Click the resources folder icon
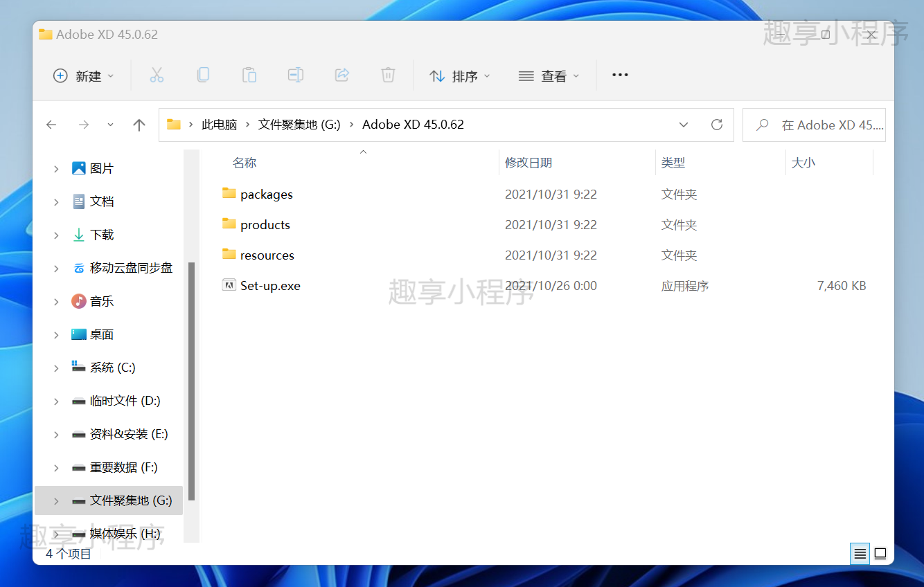Screen dimensions: 924x587 (229, 254)
